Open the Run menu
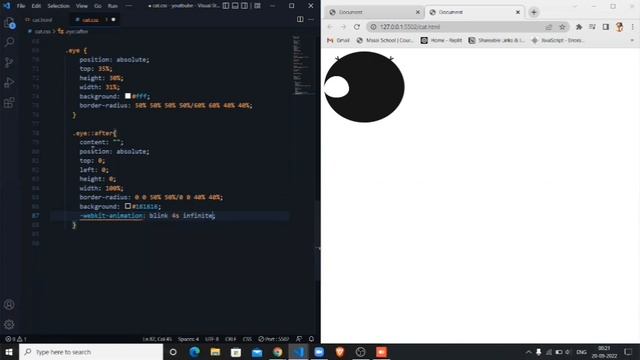This screenshot has height=360, width=640. (x=113, y=6)
